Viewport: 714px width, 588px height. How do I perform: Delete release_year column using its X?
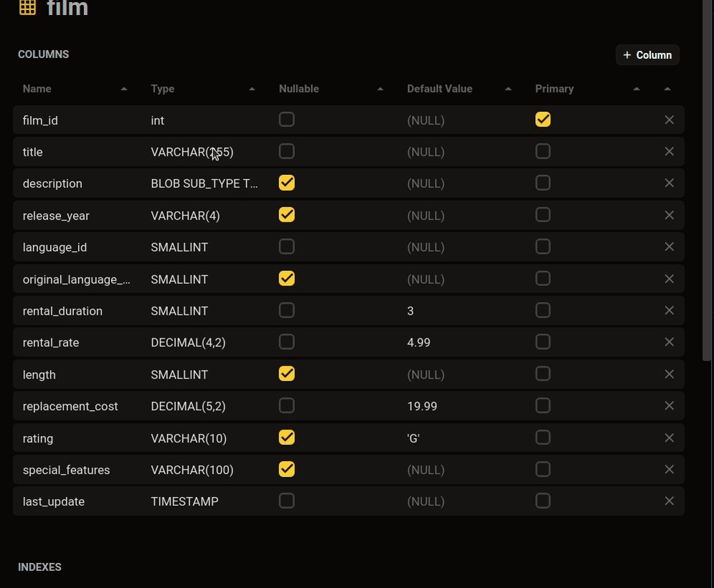[x=669, y=215]
